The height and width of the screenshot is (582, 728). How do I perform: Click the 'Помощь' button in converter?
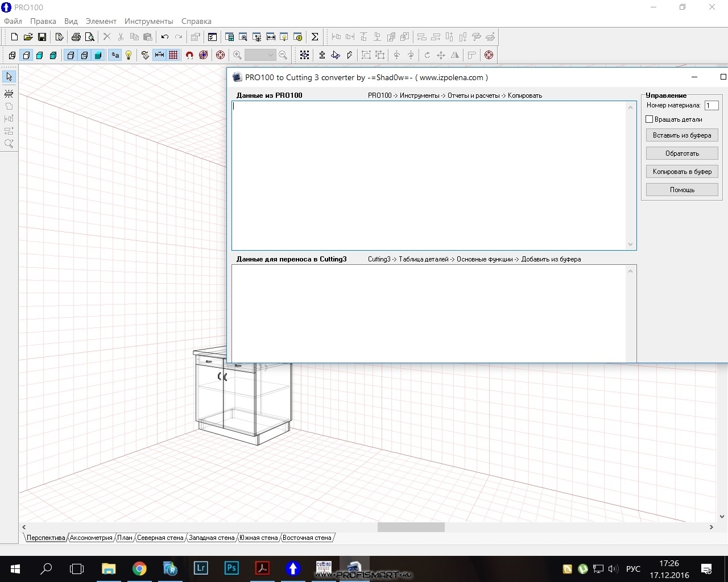[x=682, y=190]
